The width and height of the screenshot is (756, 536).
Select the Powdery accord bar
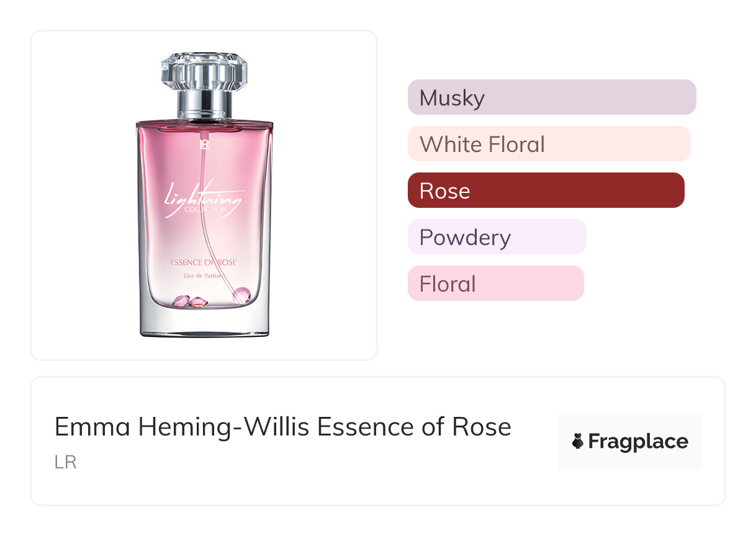[x=497, y=237]
